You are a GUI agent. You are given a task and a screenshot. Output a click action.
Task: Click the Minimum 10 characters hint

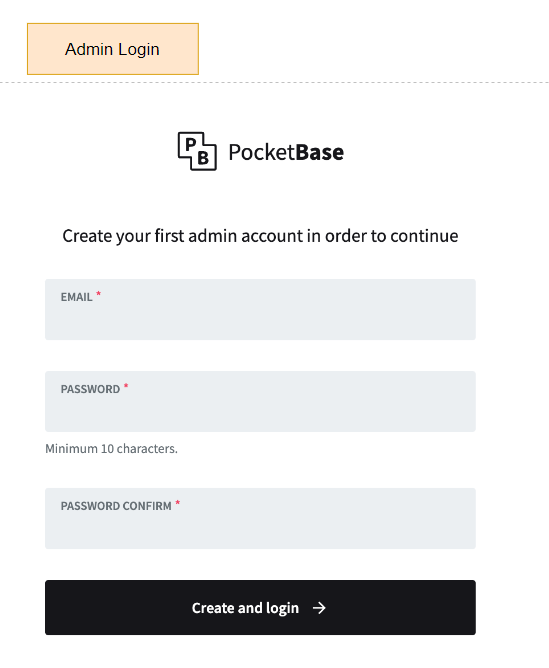(x=112, y=449)
